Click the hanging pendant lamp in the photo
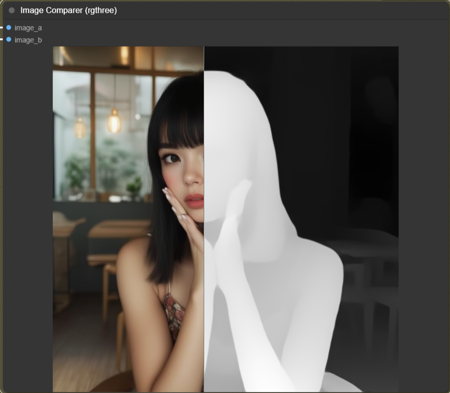Screen dimensions: 450x393 click(x=114, y=122)
